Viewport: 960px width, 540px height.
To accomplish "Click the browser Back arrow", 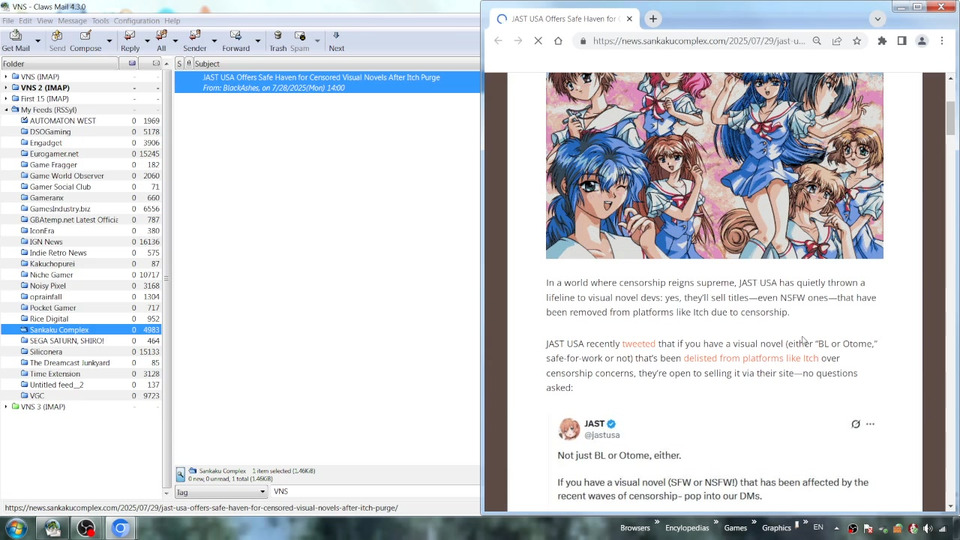I will [x=498, y=41].
